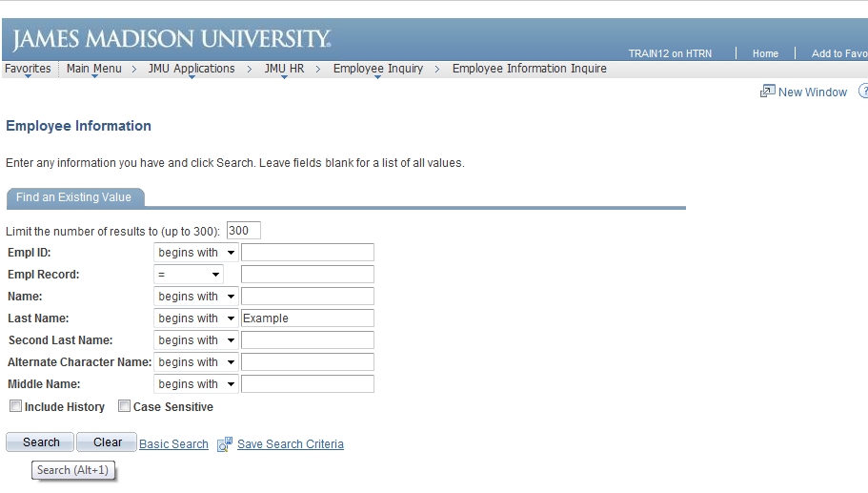Click the James Madison University logo
This screenshot has width=868, height=493.
(172, 39)
